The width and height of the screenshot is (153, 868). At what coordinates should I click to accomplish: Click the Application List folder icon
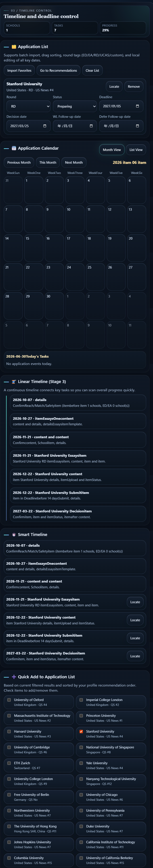click(14, 47)
